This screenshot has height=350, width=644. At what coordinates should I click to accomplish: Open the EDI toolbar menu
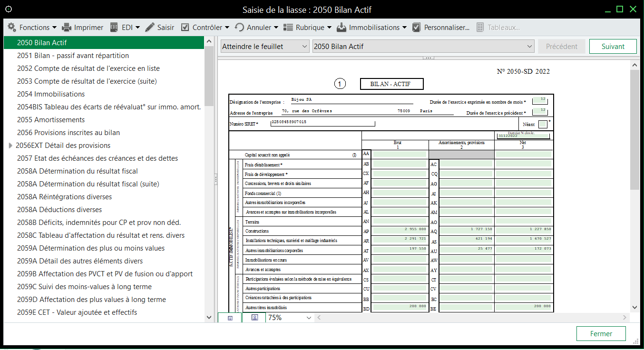pos(126,28)
